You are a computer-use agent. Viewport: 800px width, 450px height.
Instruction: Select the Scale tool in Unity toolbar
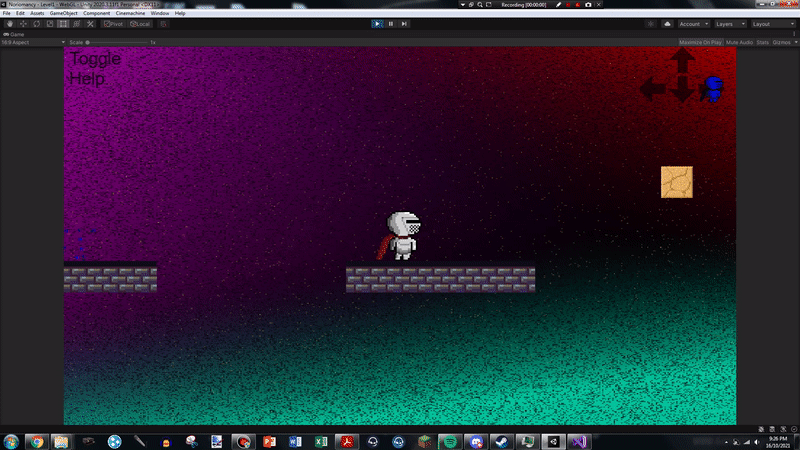point(49,24)
